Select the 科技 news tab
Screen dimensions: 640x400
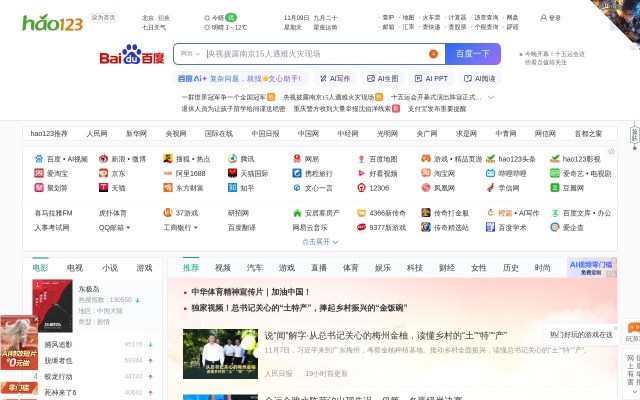pyautogui.click(x=414, y=268)
